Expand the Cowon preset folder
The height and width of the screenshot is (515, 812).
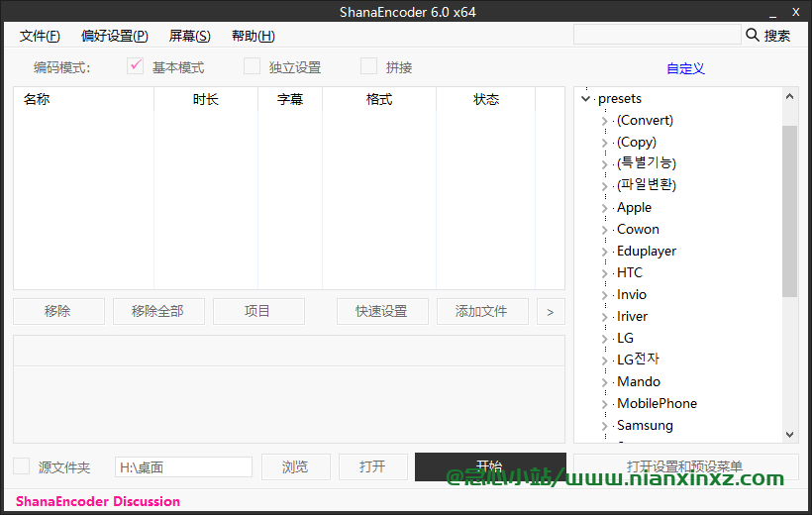[604, 230]
